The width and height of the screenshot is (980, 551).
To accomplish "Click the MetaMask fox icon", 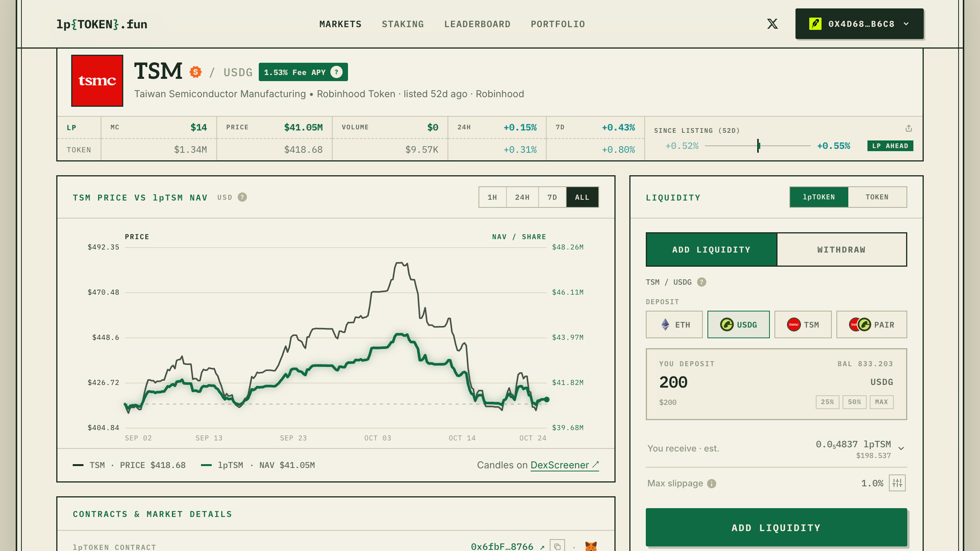I will [x=591, y=546].
